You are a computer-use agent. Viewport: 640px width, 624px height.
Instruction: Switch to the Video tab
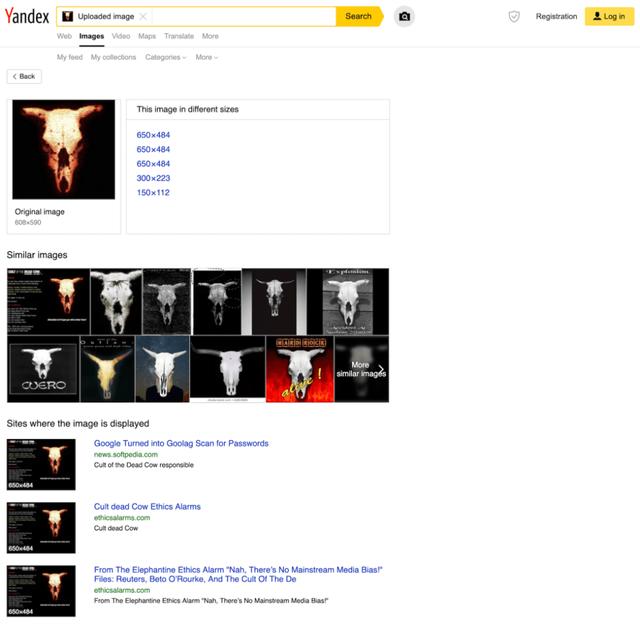(x=121, y=36)
